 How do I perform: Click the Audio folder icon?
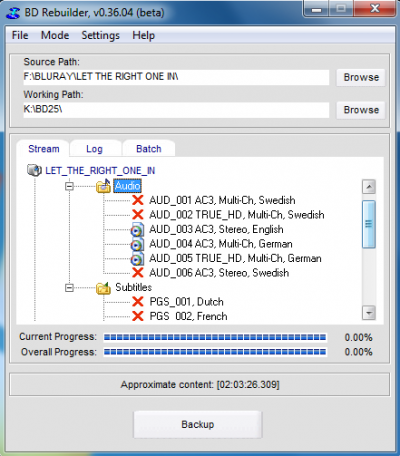coord(103,186)
